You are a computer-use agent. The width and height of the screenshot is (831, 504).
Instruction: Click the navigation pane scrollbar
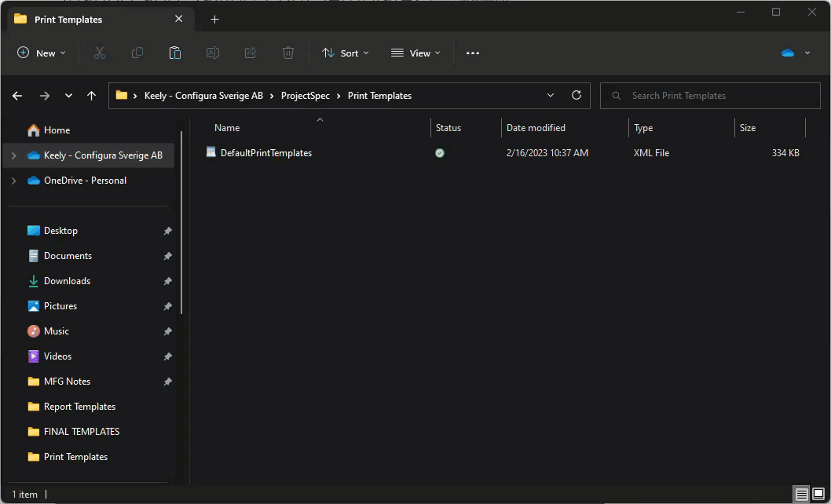click(181, 223)
